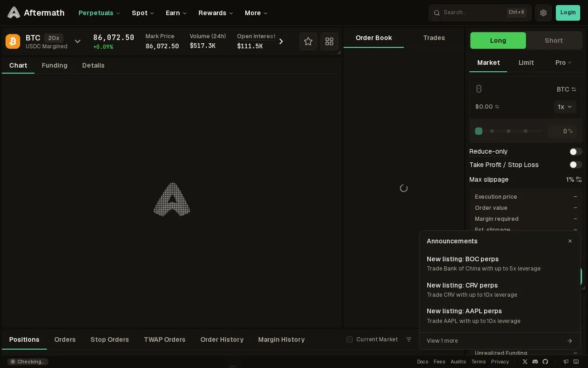Open the settings gear icon
588x368 pixels.
[x=543, y=13]
